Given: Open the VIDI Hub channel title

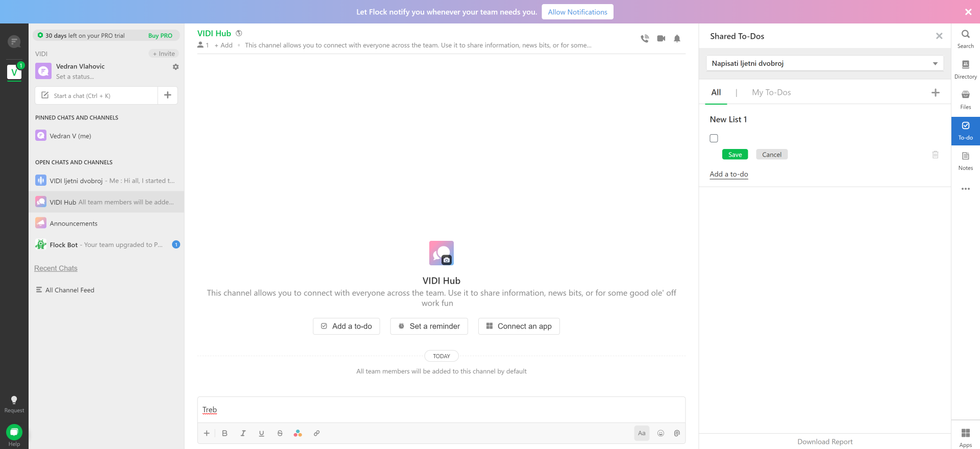Looking at the screenshot, I should pos(214,33).
